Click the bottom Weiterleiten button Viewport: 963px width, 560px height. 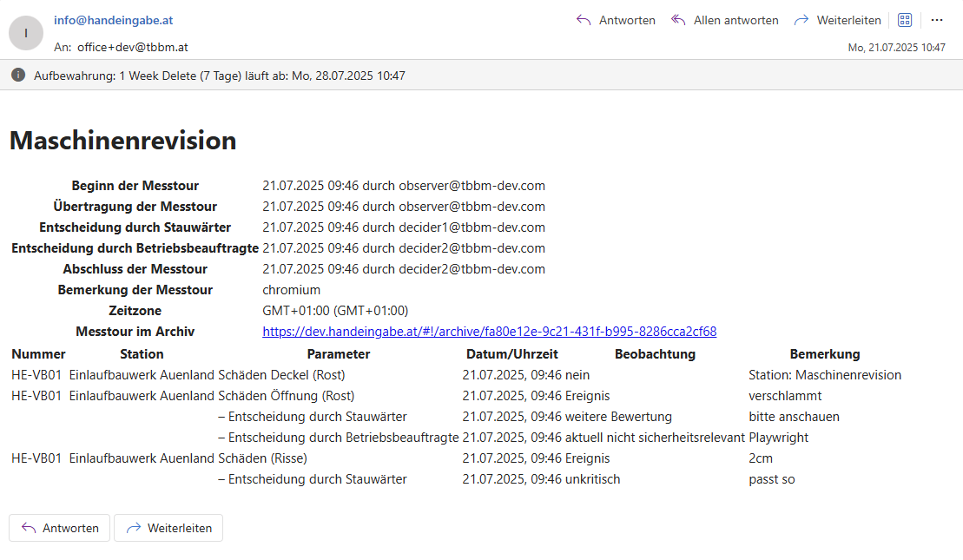point(168,528)
